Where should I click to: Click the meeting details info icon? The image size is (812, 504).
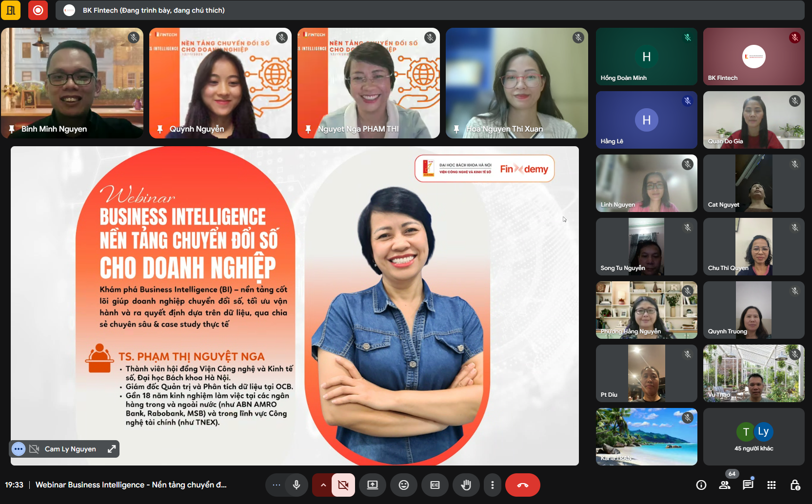point(701,485)
